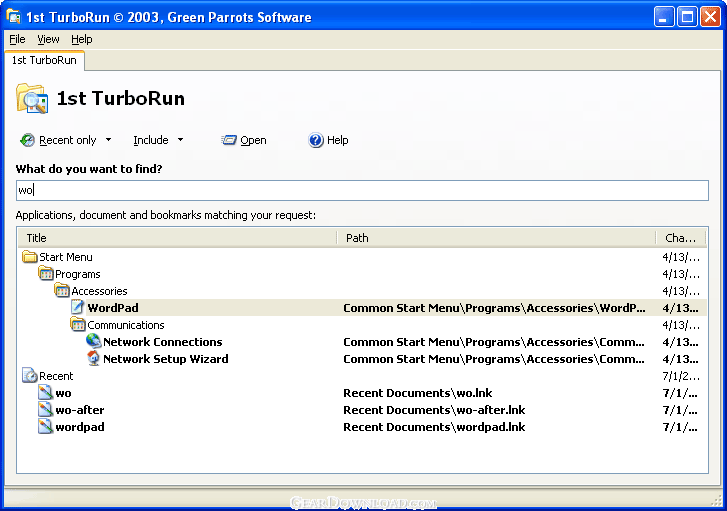The width and height of the screenshot is (727, 511).
Task: Sort by the Cha... column header
Action: coord(681,238)
